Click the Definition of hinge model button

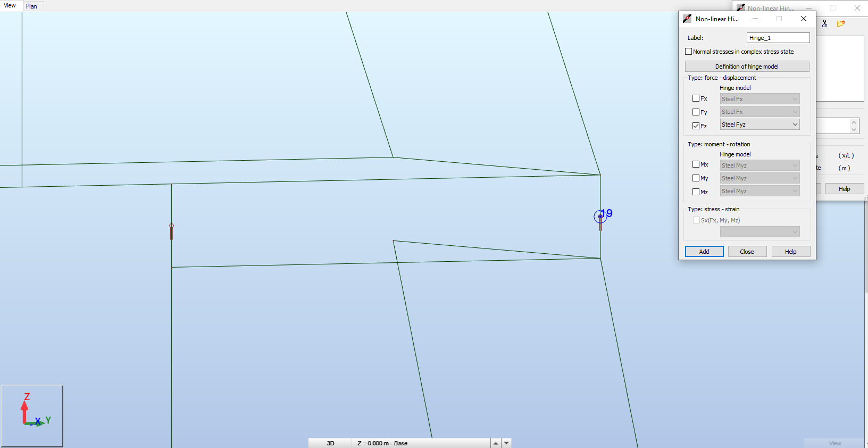(x=747, y=67)
